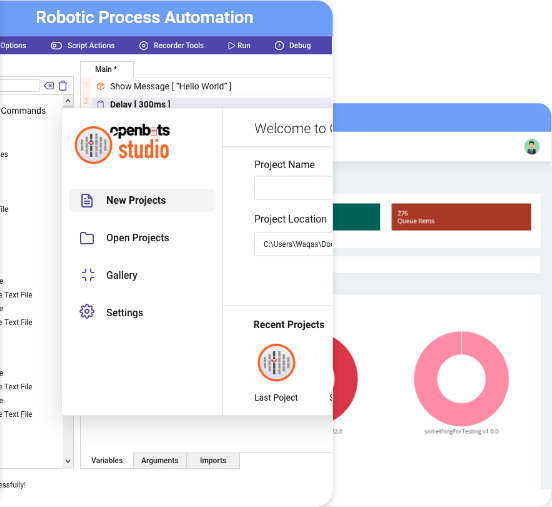Open Script Actions in the toolbar
The width and height of the screenshot is (552, 507).
[x=83, y=45]
